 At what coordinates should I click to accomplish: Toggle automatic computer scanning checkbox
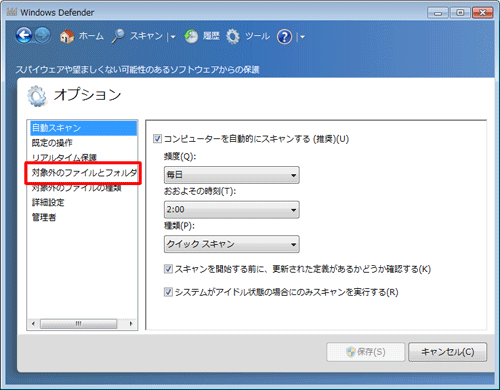157,139
